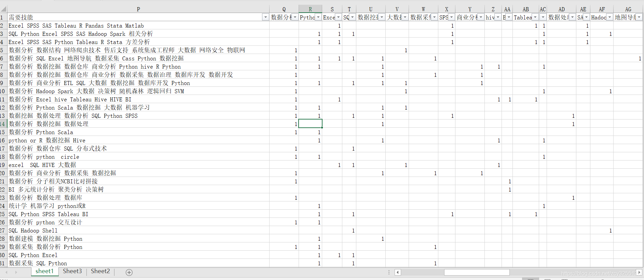Click horizontal scrollbar right arrow
The height and width of the screenshot is (280, 644).
(x=639, y=272)
